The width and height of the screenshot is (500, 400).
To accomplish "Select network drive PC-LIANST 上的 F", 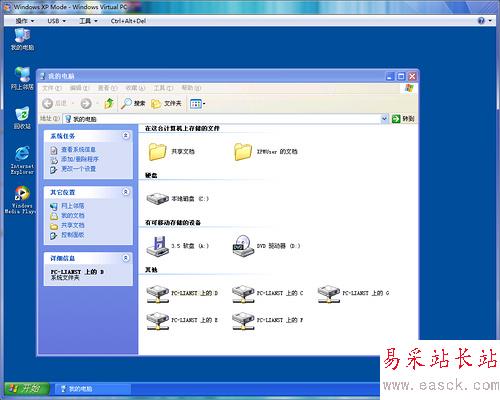I will point(268,320).
